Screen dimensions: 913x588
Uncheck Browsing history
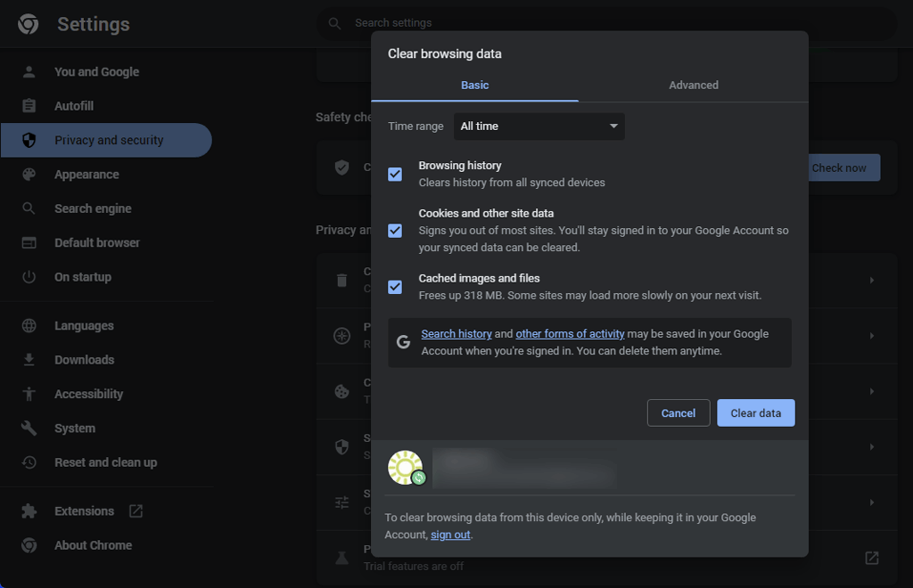pyautogui.click(x=395, y=174)
